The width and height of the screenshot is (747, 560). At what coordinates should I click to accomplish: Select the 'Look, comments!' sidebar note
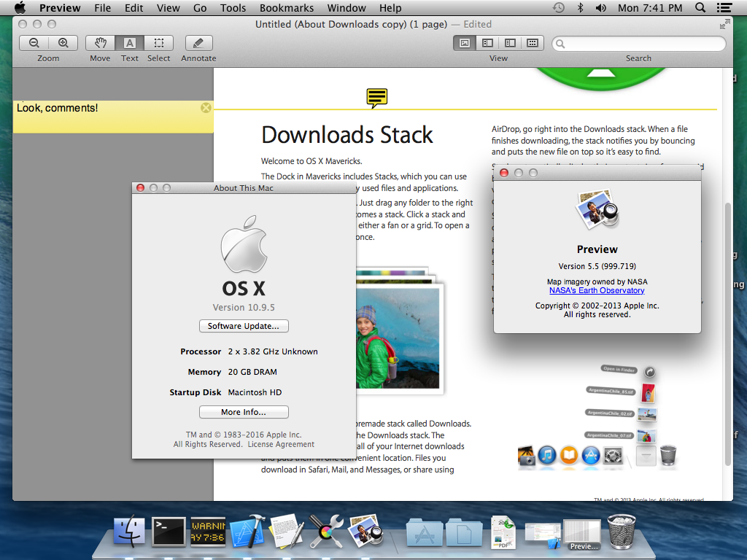[x=113, y=117]
